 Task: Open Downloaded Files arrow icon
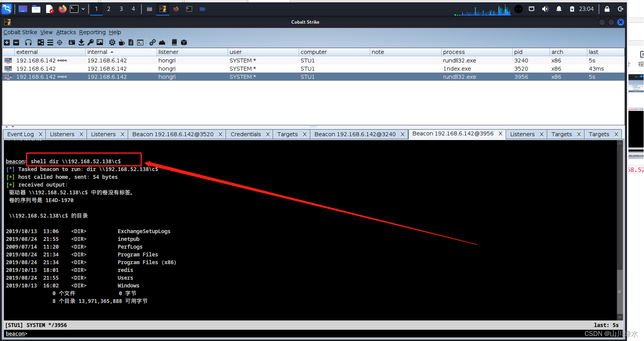click(81, 42)
